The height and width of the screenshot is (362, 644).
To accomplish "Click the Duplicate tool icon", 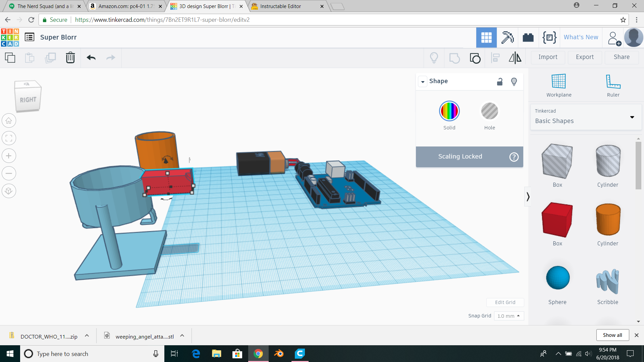I will pyautogui.click(x=50, y=58).
